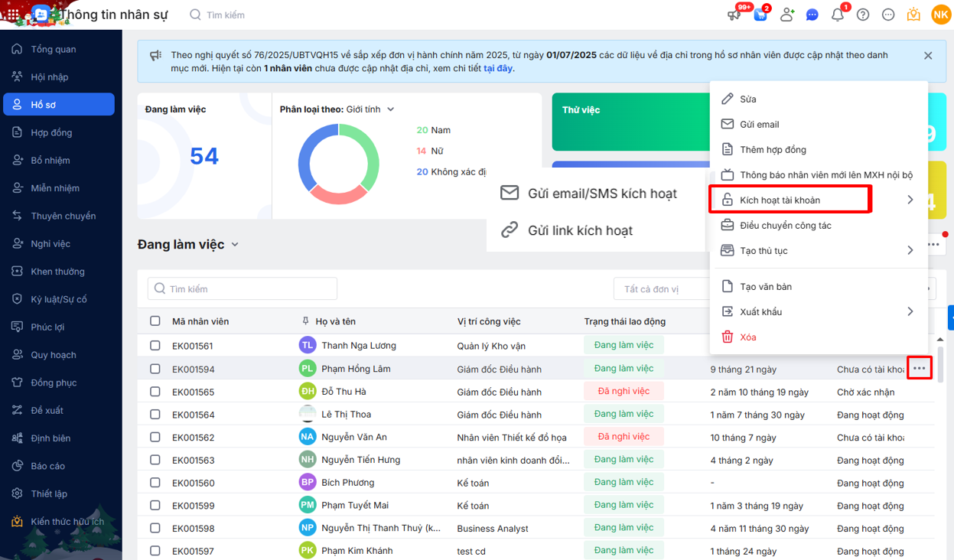Expand the Xuất khẩu submenu arrow

(x=910, y=311)
